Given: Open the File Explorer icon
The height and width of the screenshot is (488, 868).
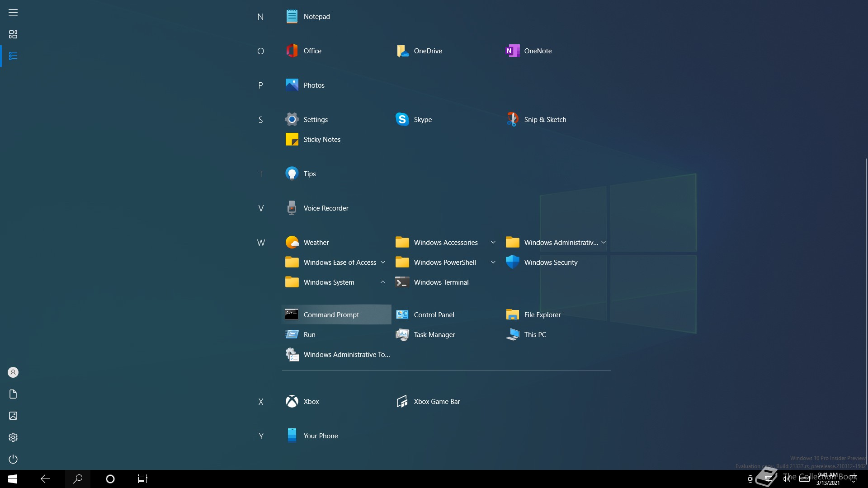Looking at the screenshot, I should 512,315.
